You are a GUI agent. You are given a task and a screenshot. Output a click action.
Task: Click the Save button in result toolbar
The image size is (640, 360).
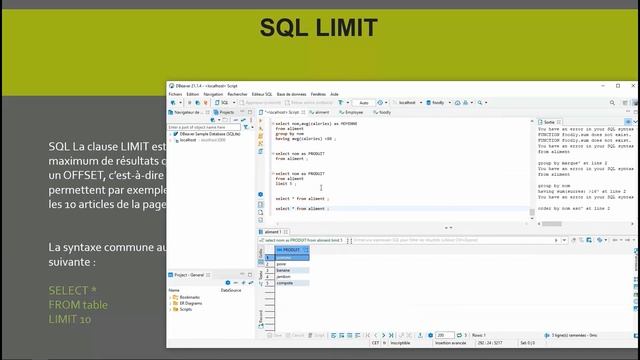(274, 336)
